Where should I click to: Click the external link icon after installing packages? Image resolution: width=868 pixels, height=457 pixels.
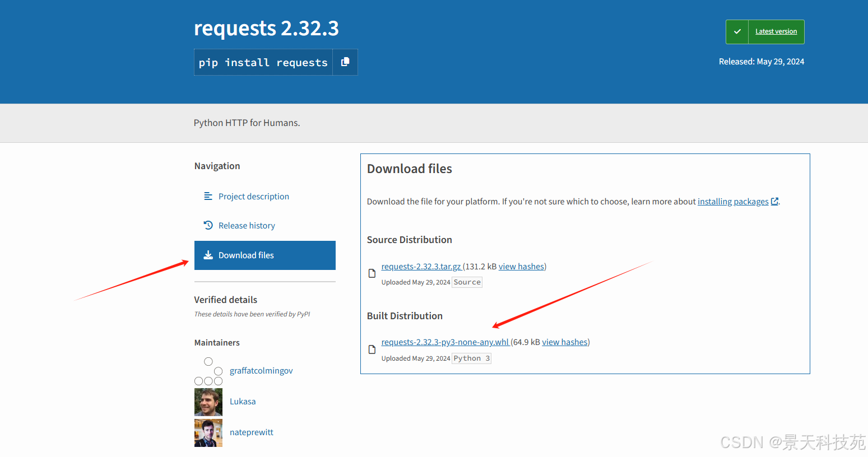774,202
